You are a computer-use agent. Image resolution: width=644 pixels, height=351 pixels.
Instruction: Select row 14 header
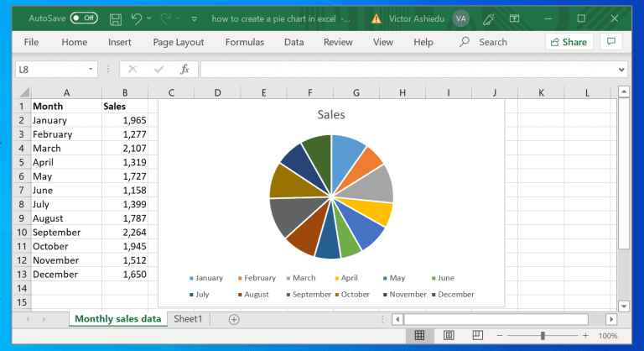22,288
